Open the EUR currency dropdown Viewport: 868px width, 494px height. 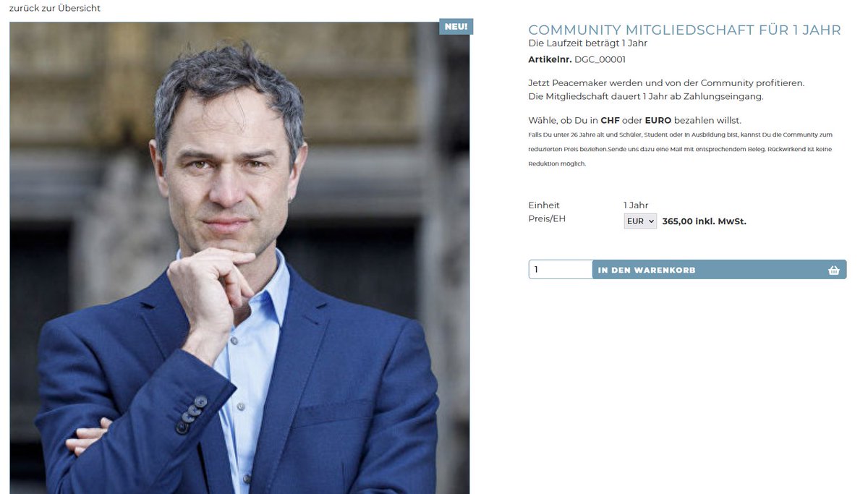point(640,221)
